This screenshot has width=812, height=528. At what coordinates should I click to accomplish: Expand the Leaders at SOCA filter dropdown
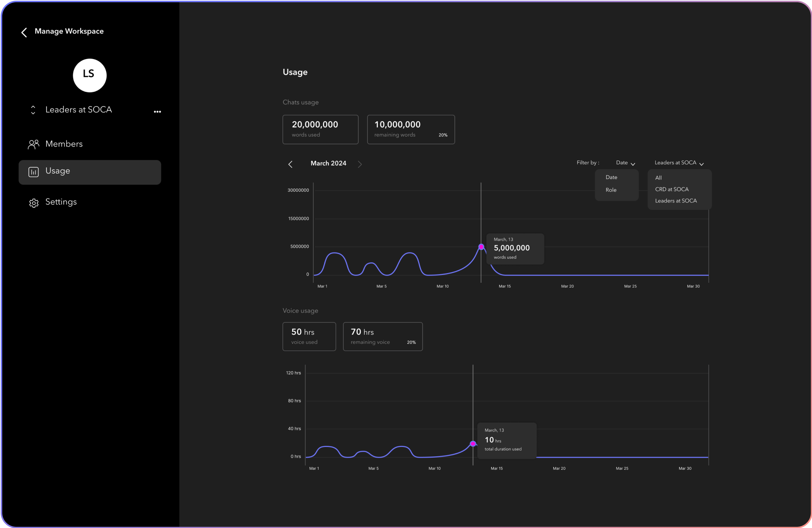click(679, 163)
